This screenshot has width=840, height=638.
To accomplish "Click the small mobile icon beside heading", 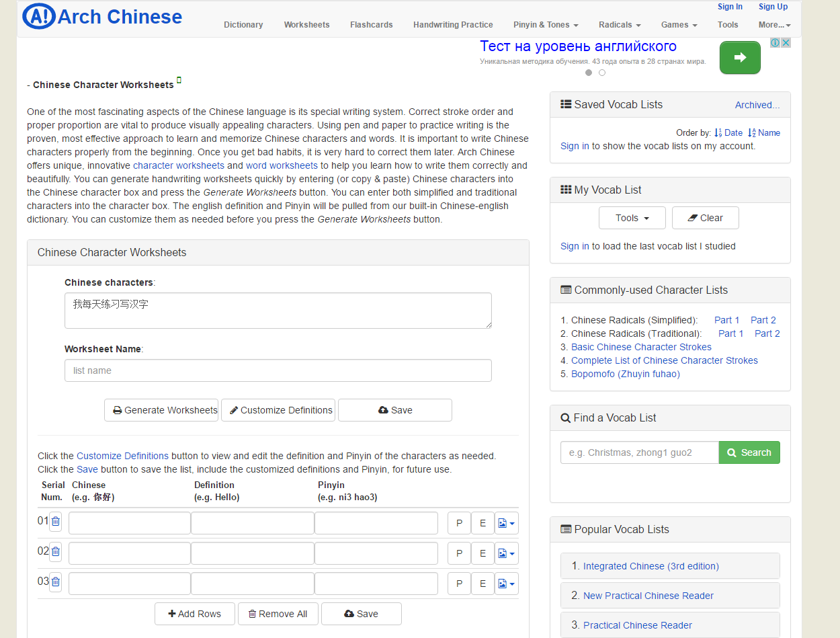I will pos(179,81).
